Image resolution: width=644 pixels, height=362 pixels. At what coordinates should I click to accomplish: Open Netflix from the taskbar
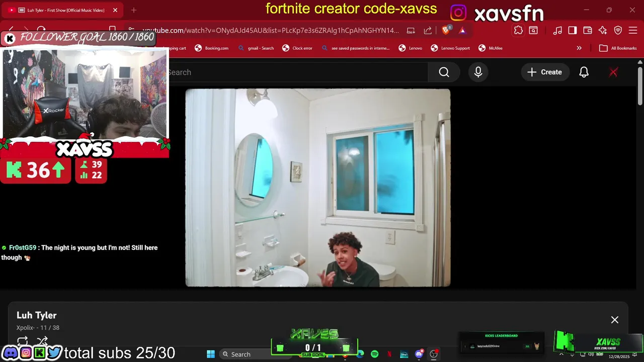tap(389, 354)
